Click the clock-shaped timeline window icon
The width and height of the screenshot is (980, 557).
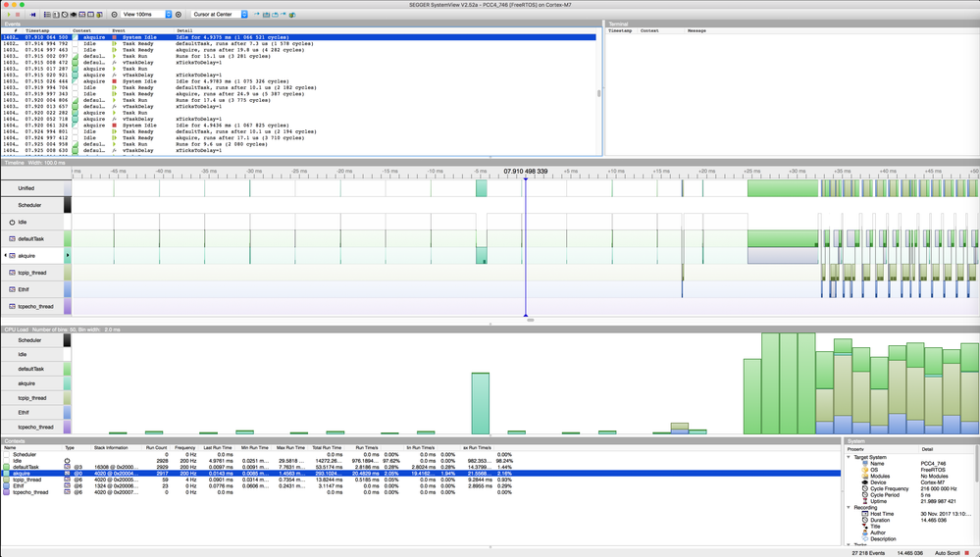click(x=65, y=15)
